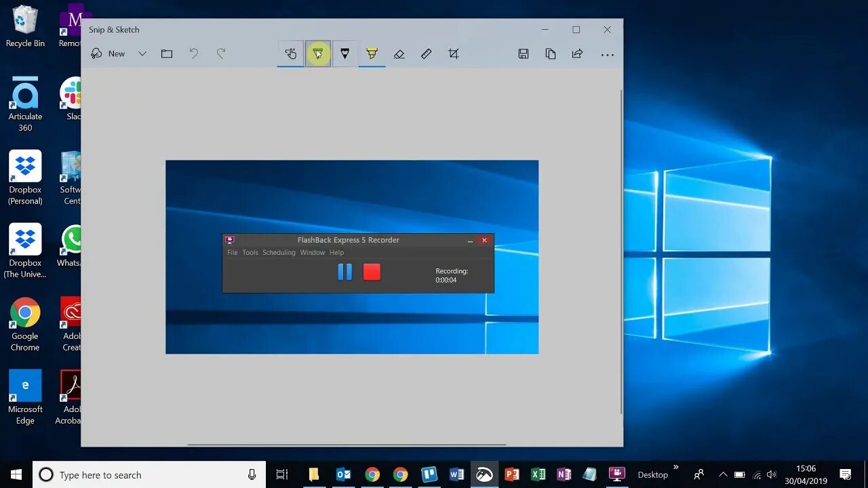The width and height of the screenshot is (868, 488).
Task: Select the Pencil tool
Action: [344, 54]
